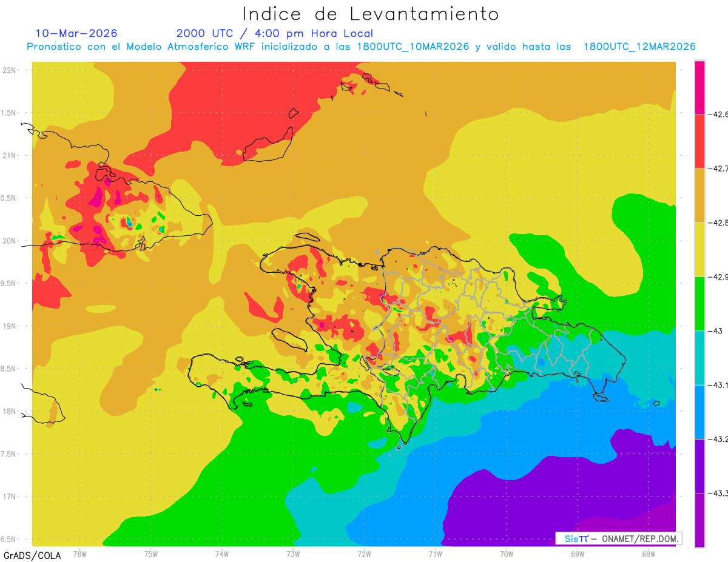The height and width of the screenshot is (562, 728).
Task: Click the legend value -43
Action: 715,330
